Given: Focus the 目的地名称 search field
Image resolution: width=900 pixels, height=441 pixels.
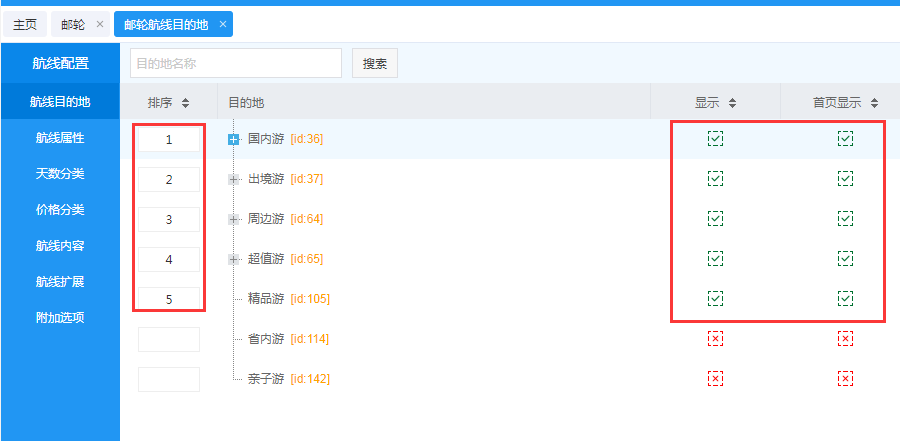Looking at the screenshot, I should [235, 63].
